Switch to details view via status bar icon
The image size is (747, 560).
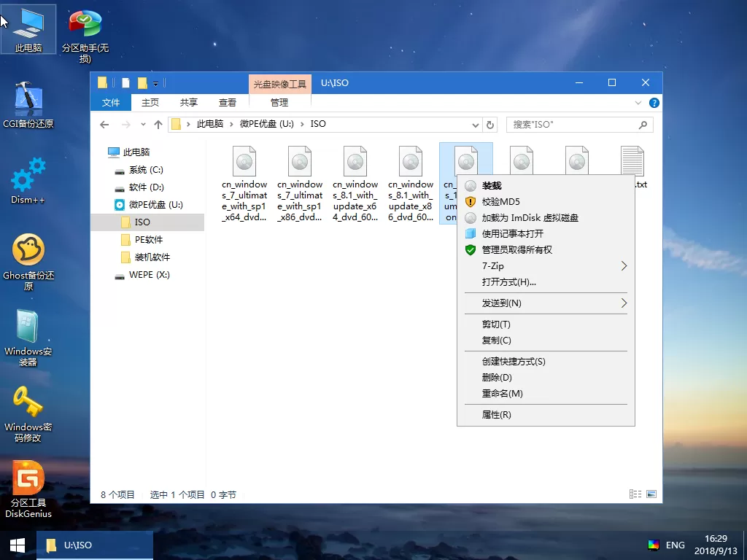635,494
